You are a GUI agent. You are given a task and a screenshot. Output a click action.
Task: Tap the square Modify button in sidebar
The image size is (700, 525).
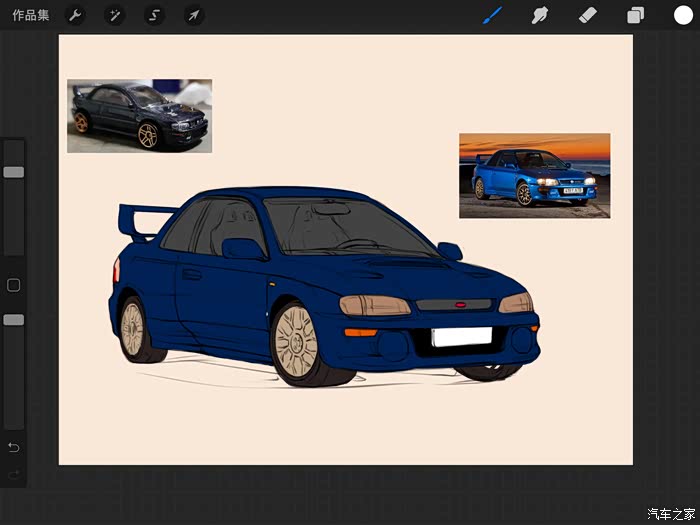(13, 285)
